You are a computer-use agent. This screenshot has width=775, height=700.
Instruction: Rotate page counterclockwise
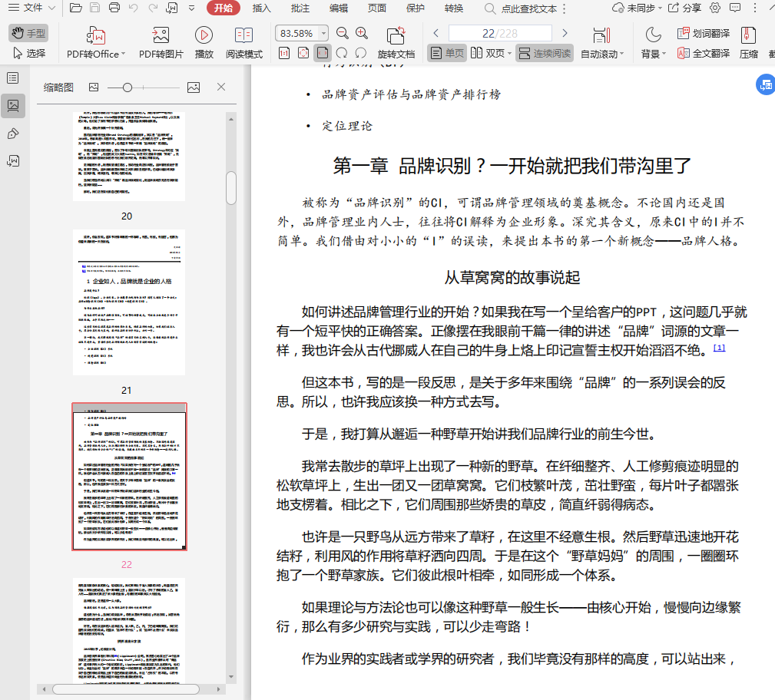[361, 53]
